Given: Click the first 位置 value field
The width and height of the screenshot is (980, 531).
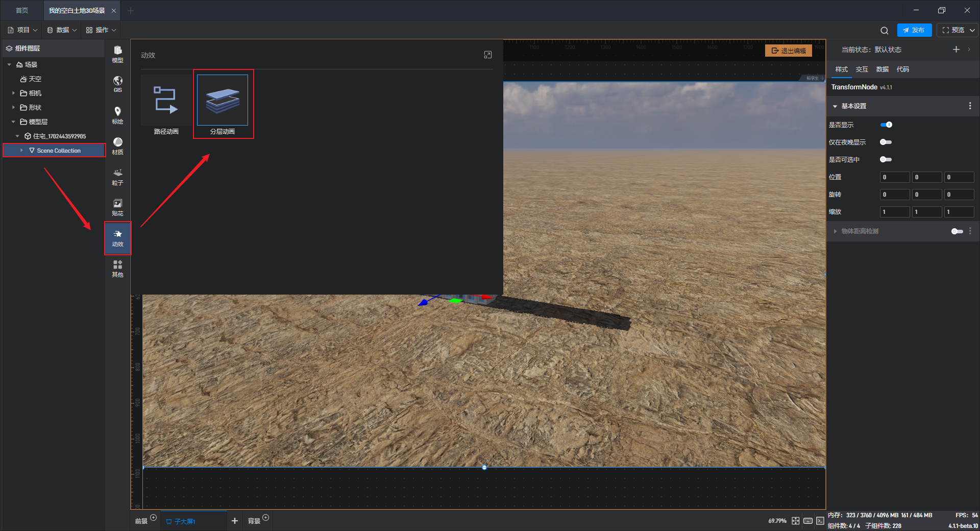Looking at the screenshot, I should (895, 177).
